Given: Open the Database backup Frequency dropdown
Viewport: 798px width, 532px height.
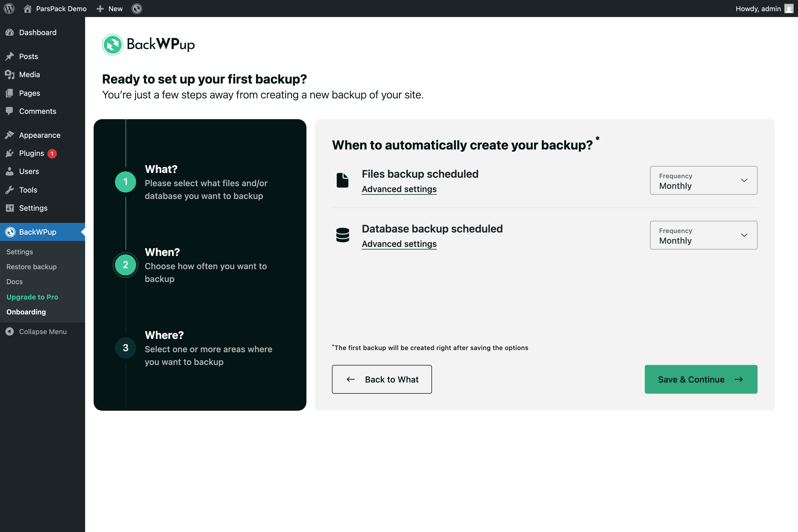Looking at the screenshot, I should [703, 235].
